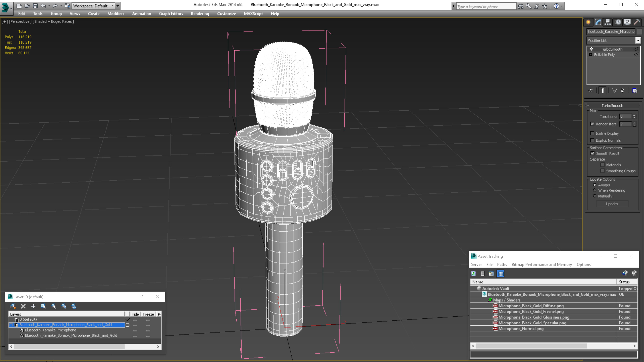The image size is (644, 362).
Task: Open the Redo history dropdown arrow
Action: (x=61, y=6)
